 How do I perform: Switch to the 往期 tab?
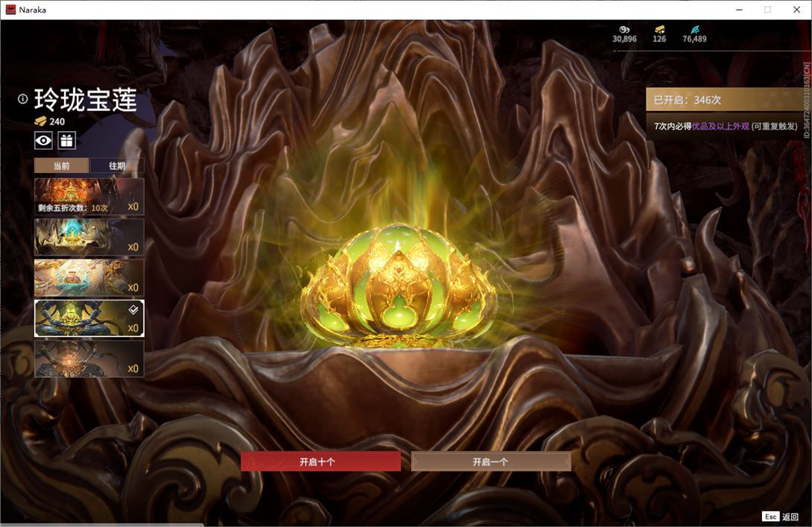[x=117, y=165]
